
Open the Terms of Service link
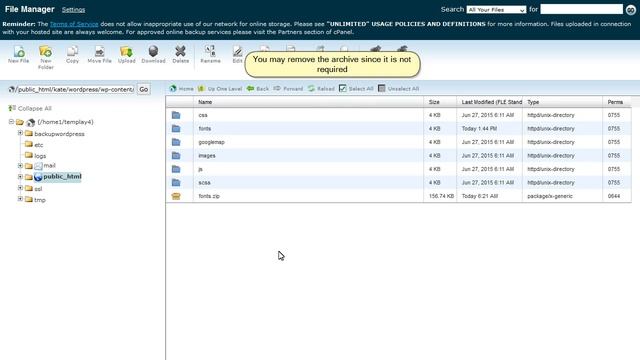[74, 24]
